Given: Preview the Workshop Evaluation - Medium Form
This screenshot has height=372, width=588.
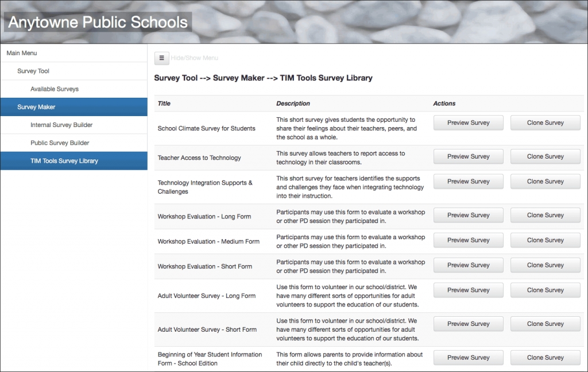Looking at the screenshot, I should 468,240.
